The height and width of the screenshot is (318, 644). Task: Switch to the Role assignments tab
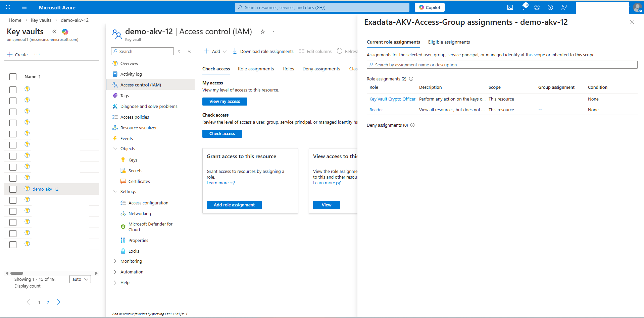coord(256,69)
